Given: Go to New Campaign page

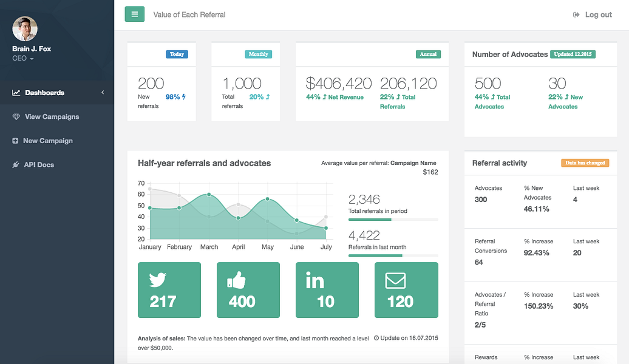Looking at the screenshot, I should coord(47,141).
